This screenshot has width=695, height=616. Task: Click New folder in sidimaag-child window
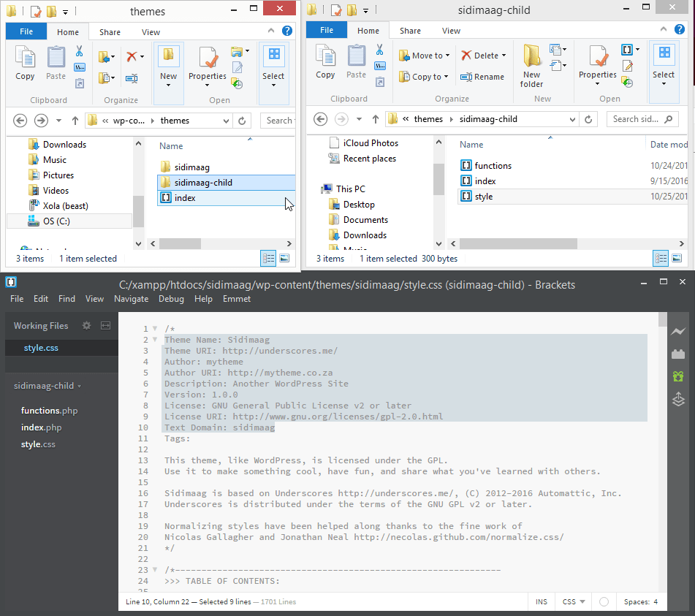coord(531,66)
